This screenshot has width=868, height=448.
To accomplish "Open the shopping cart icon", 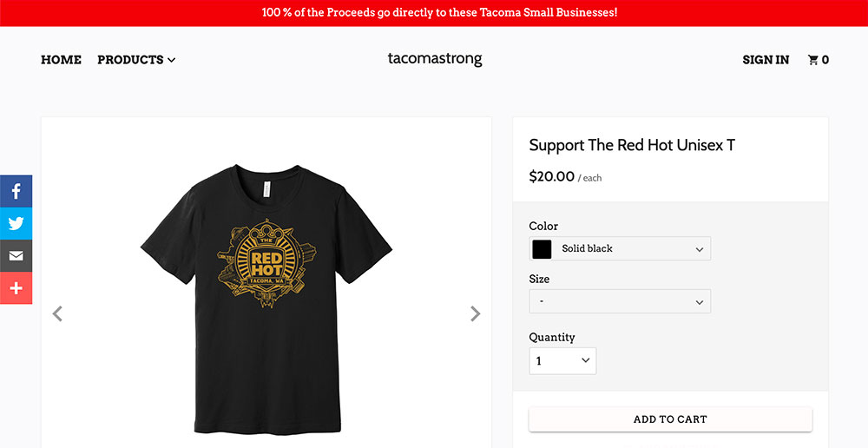I will pos(813,60).
